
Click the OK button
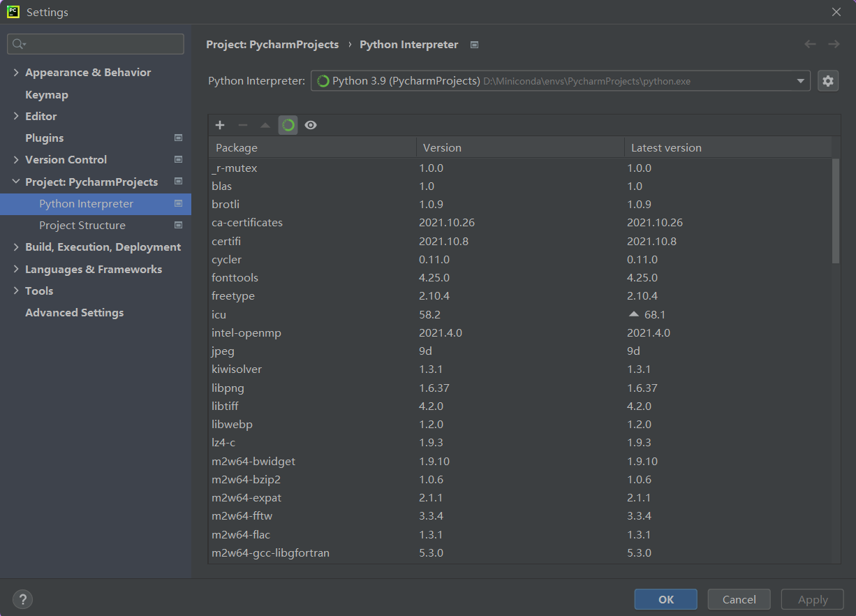[x=665, y=599]
